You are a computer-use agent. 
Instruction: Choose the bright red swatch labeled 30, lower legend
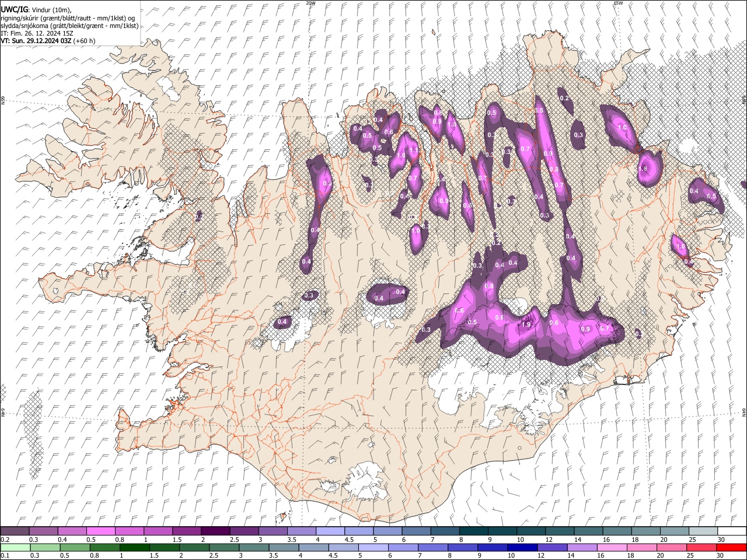coord(732,547)
